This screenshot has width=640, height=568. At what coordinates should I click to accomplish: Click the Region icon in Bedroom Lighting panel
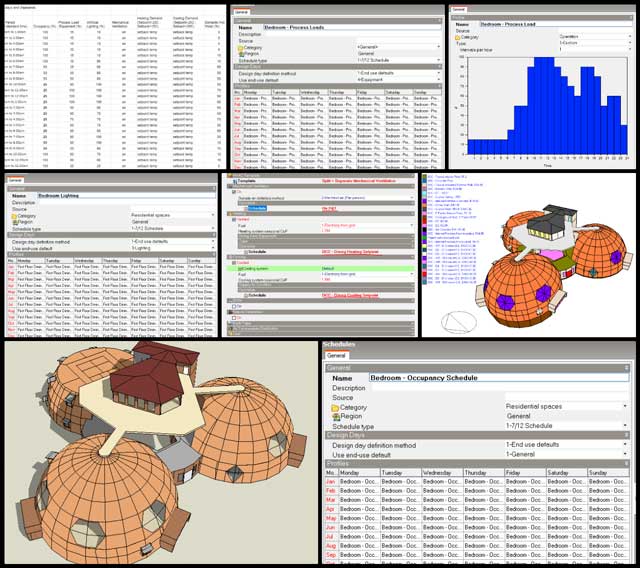pos(17,223)
